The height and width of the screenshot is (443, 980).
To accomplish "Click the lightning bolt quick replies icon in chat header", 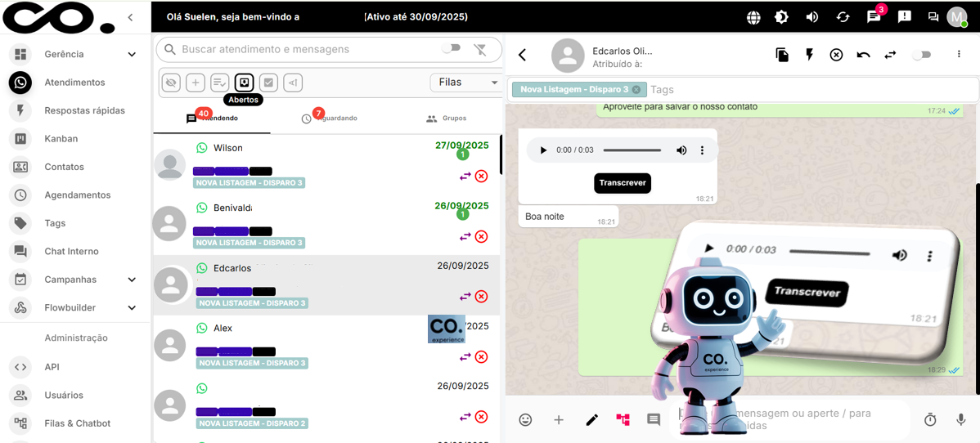I will 810,55.
